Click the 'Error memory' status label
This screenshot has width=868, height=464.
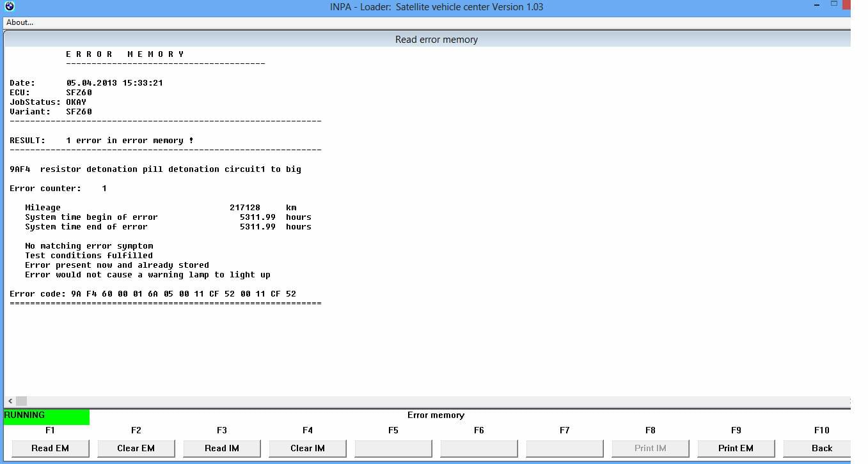436,415
